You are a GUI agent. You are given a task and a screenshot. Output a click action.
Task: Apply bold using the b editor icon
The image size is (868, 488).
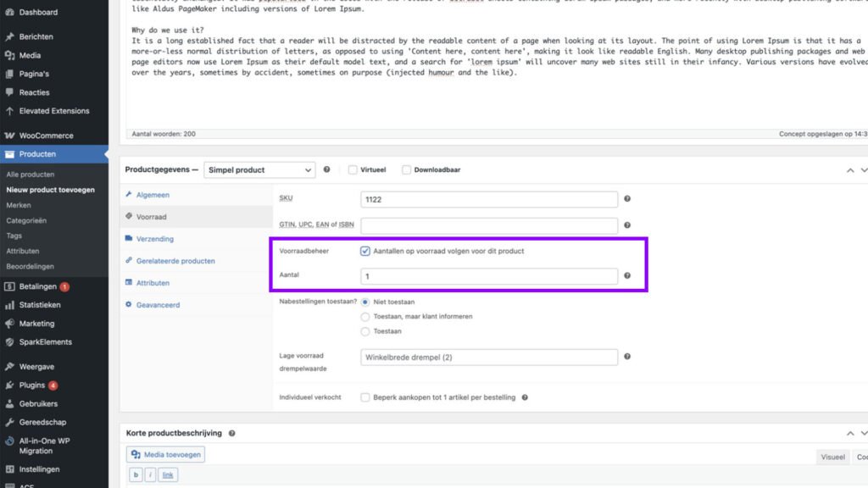click(x=136, y=474)
